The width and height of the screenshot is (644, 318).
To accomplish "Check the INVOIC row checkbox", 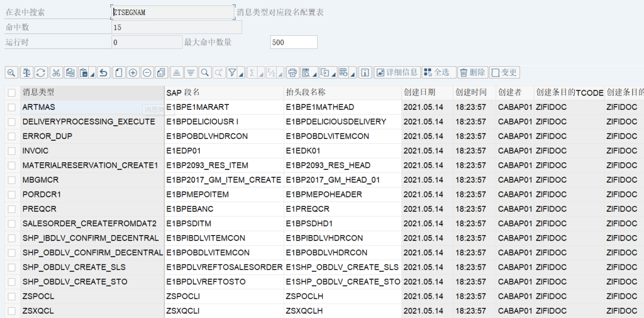I will (11, 151).
